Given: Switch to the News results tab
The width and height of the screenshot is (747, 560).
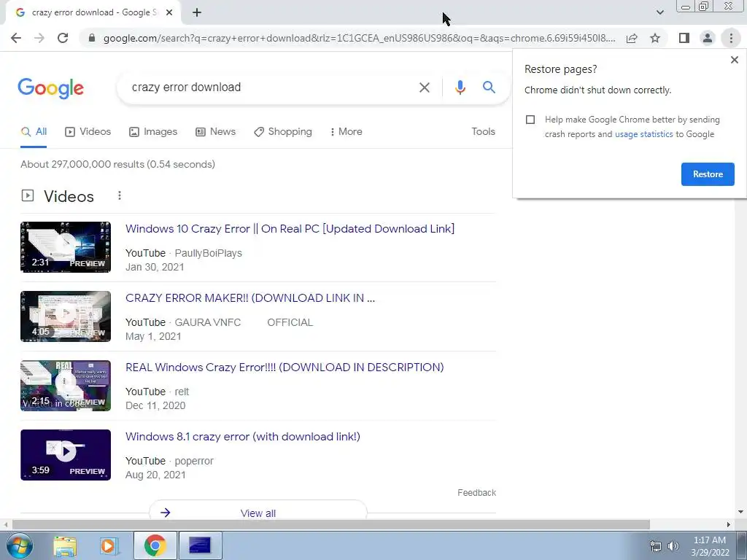Looking at the screenshot, I should coord(216,132).
